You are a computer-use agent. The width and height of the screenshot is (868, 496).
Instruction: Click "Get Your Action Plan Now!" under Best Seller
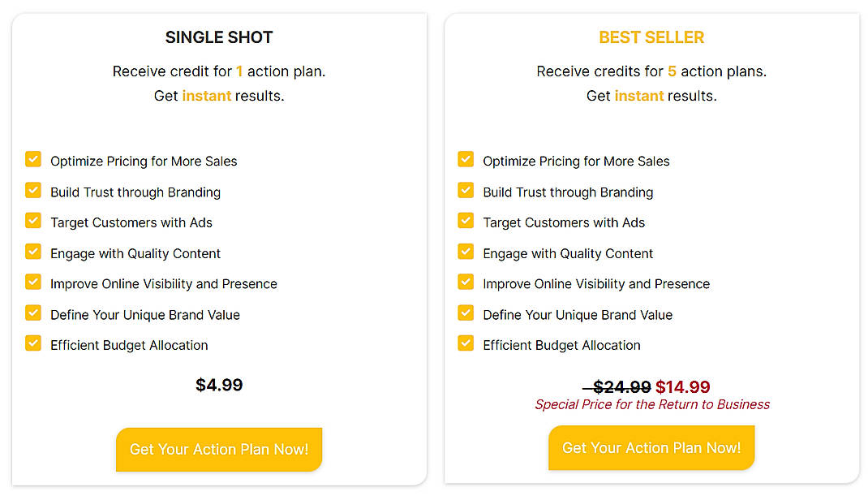tap(651, 447)
